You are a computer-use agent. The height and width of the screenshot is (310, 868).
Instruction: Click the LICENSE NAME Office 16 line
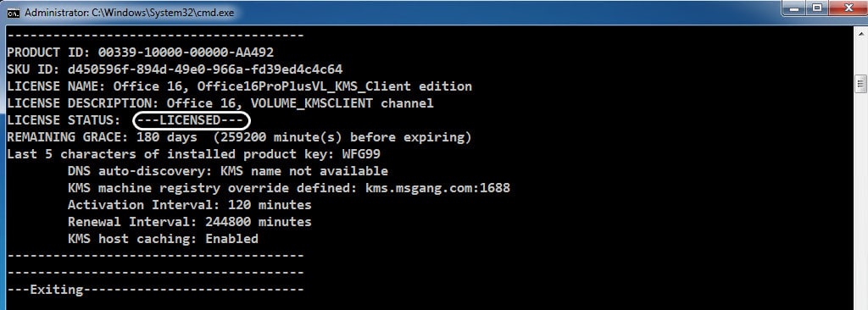[x=239, y=86]
